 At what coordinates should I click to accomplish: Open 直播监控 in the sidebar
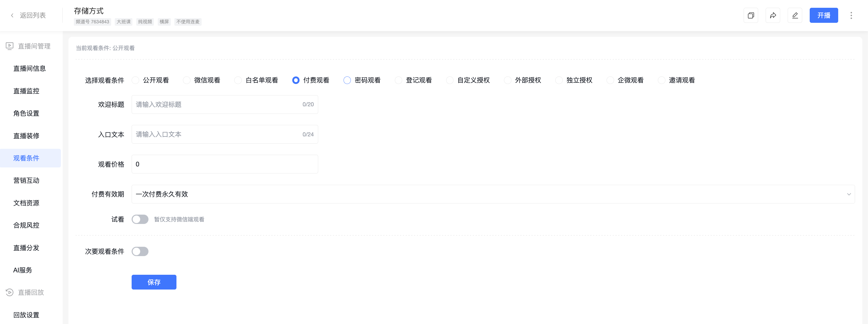coord(26,91)
